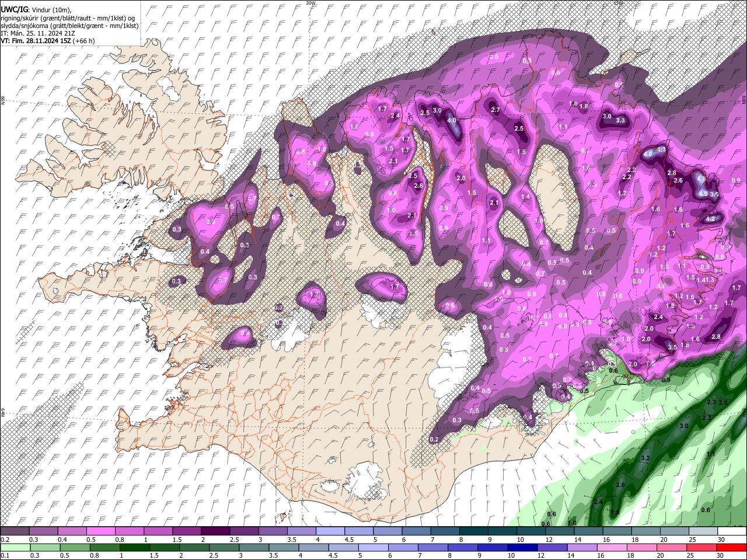Screen dimensions: 747x560
Task: Click the 'slydda/snjókoma (grátt/bleikt/grænt' description line
Action: point(69,26)
